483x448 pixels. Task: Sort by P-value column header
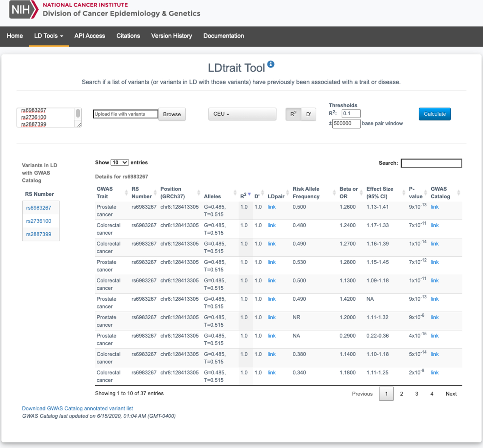tap(417, 192)
